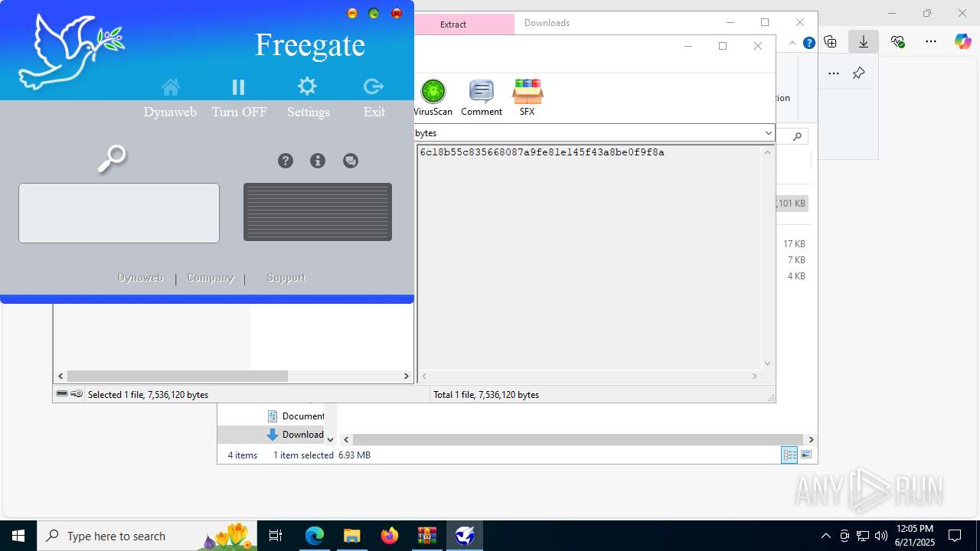980x551 pixels.
Task: Open Freegate Settings gear
Action: [x=307, y=86]
